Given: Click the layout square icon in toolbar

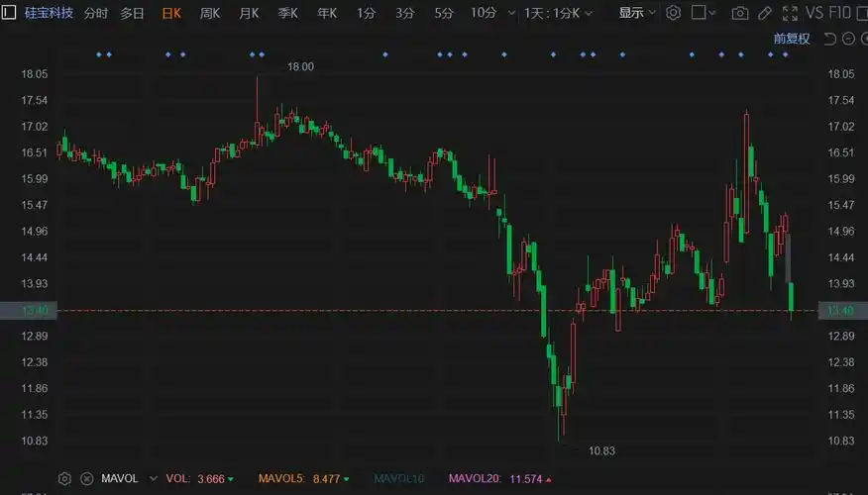Looking at the screenshot, I should 699,12.
